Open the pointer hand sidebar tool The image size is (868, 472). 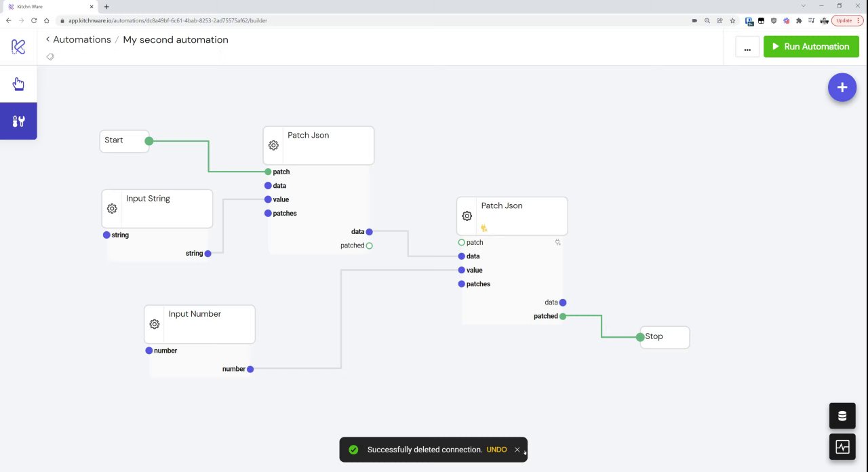coord(18,84)
